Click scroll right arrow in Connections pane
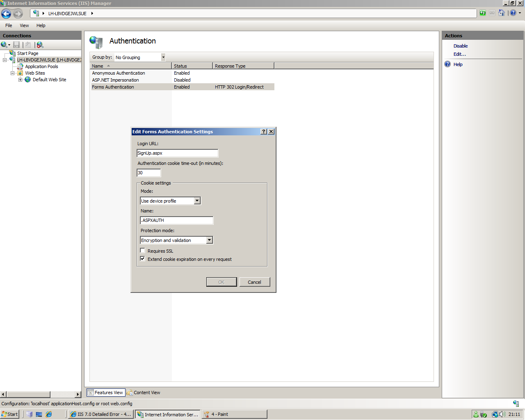 coord(78,395)
